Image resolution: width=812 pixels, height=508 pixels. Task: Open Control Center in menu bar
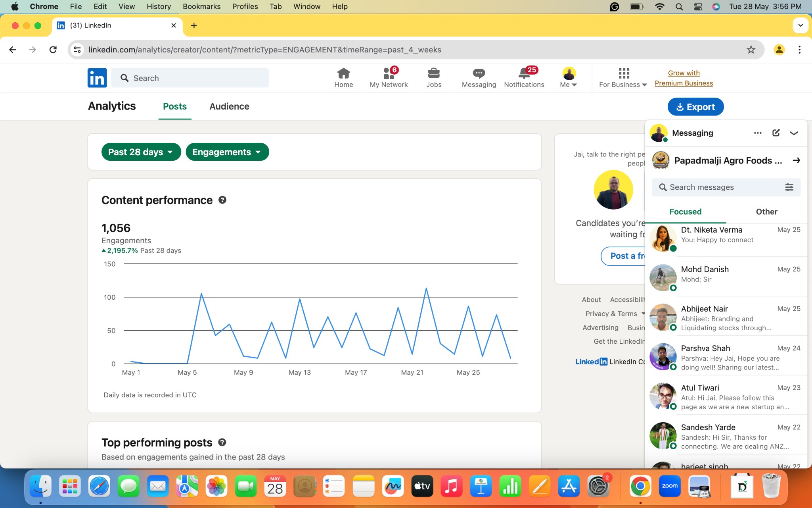click(x=698, y=7)
